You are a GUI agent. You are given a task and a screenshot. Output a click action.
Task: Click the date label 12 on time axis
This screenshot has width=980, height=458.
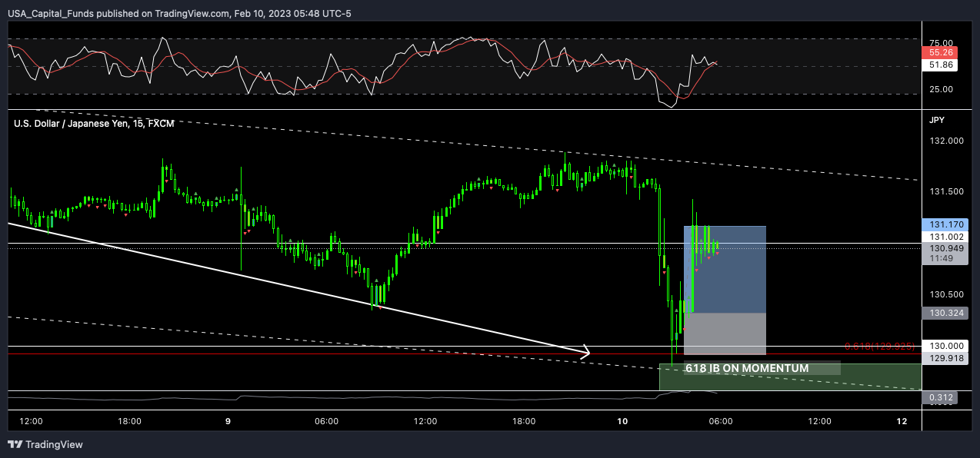[x=902, y=421]
